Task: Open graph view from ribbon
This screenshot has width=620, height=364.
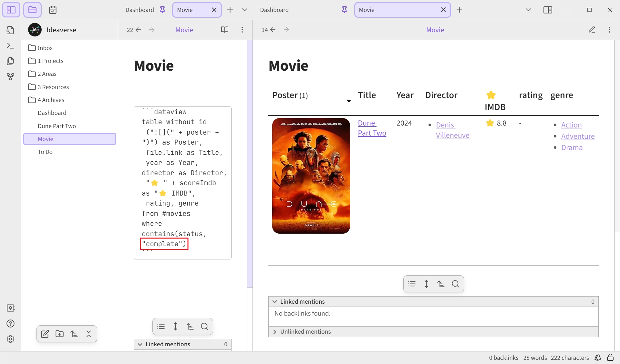Action: 10,76
